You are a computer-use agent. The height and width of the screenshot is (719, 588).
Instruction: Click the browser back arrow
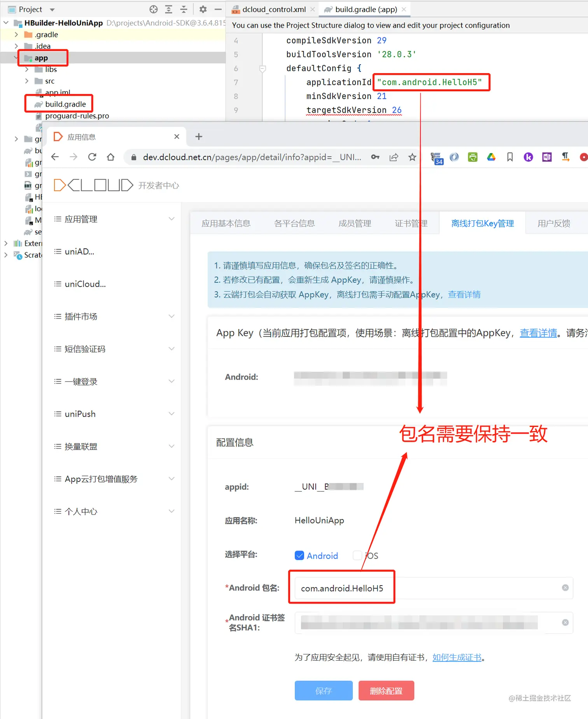(x=55, y=157)
